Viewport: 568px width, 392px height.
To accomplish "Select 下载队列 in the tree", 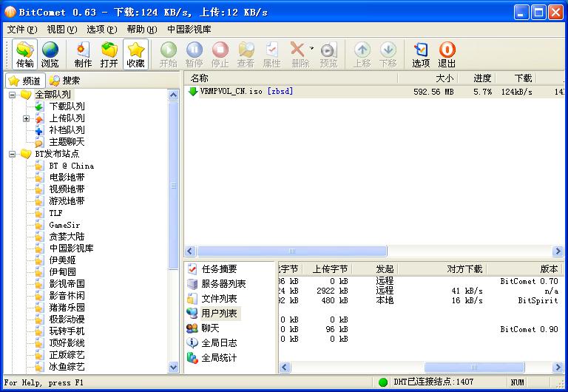I will click(67, 107).
